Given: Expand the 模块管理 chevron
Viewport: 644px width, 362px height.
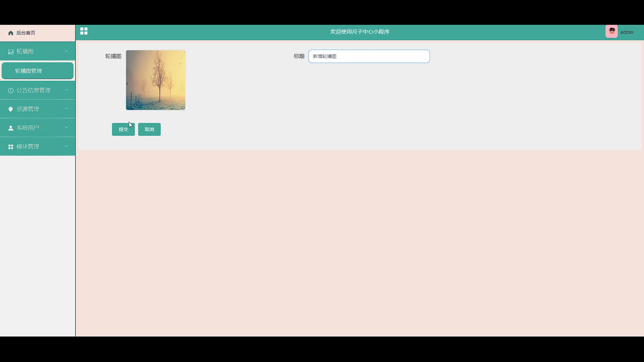Looking at the screenshot, I should click(x=66, y=146).
